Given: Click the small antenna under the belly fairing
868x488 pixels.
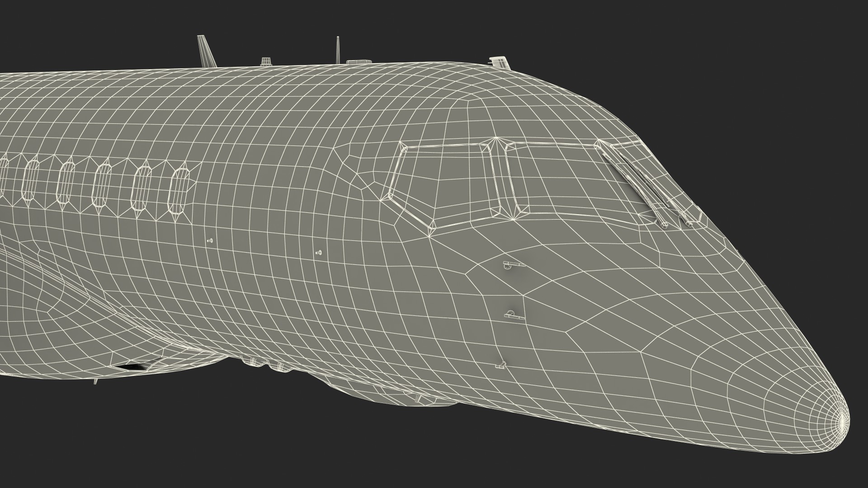Looking at the screenshot, I should click(95, 381).
